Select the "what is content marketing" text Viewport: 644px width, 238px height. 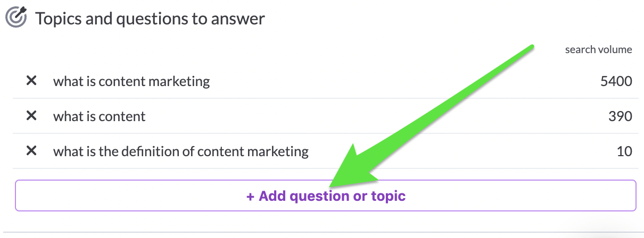tap(131, 81)
